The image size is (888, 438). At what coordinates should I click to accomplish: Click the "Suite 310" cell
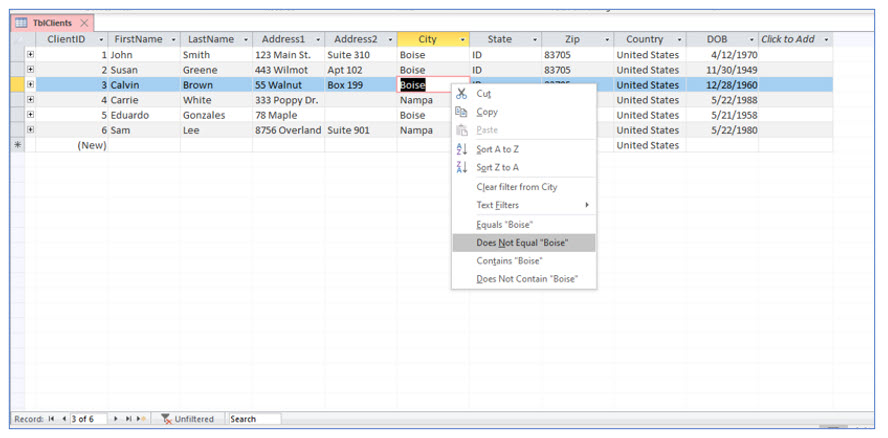[x=361, y=55]
